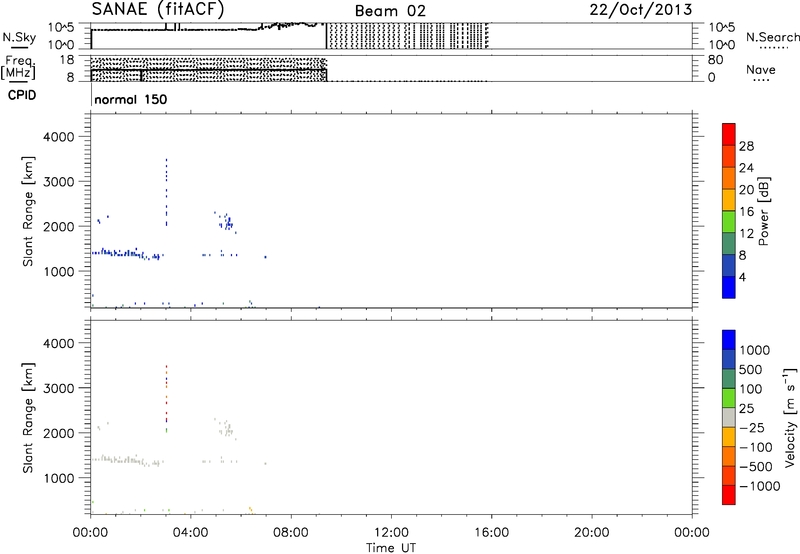Screen dimensions: 800x554
Task: Click the 'N.Search' legend label
Action: 772,37
